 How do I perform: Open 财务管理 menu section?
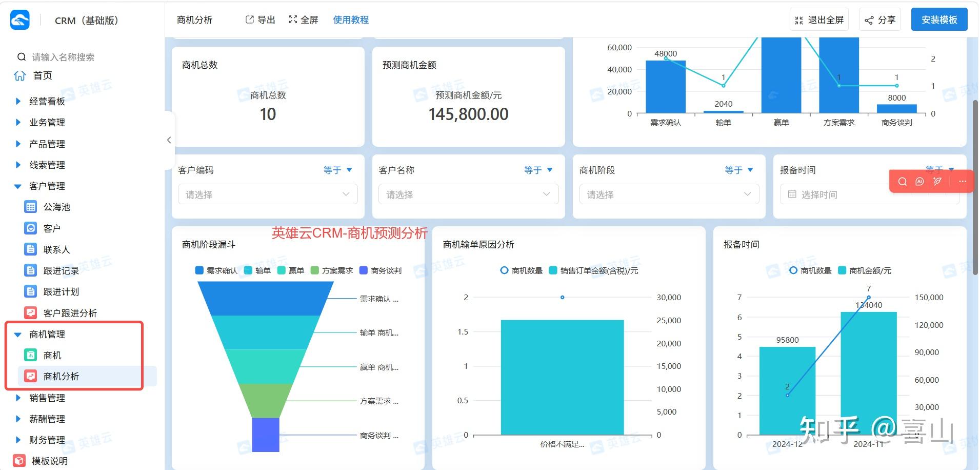click(47, 440)
